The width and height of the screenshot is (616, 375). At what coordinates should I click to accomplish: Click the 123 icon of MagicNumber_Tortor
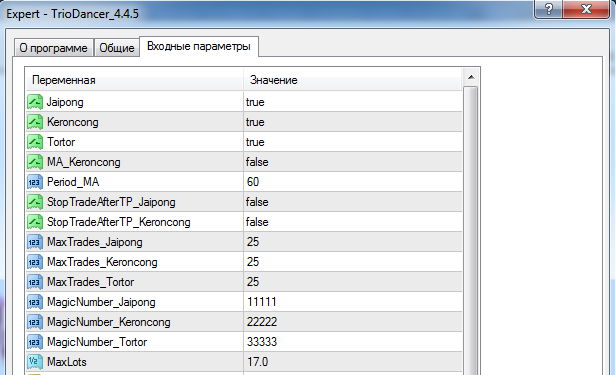click(35, 342)
